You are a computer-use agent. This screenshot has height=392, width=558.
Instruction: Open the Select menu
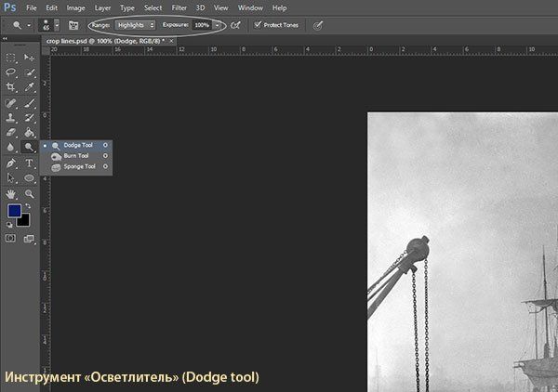153,7
